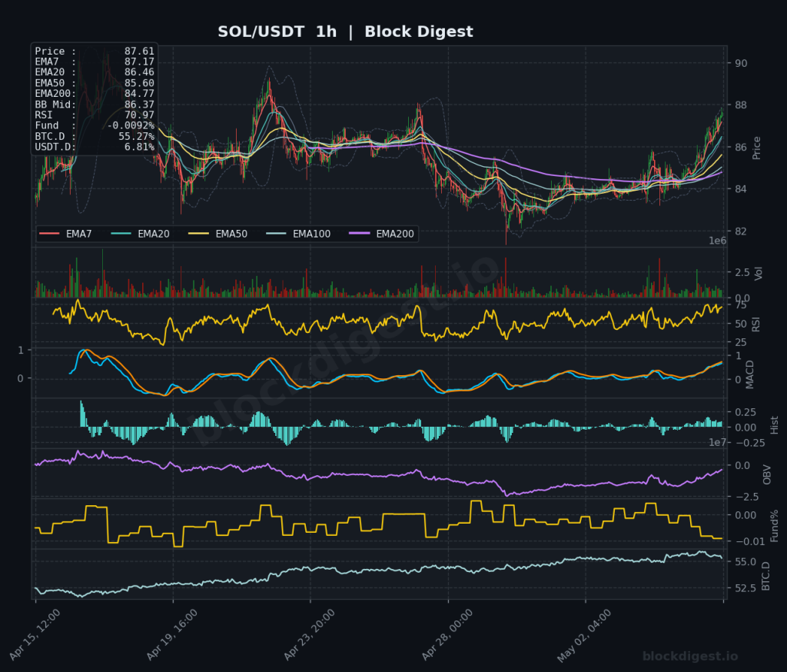Click the RSI 75 axis tick

point(741,305)
